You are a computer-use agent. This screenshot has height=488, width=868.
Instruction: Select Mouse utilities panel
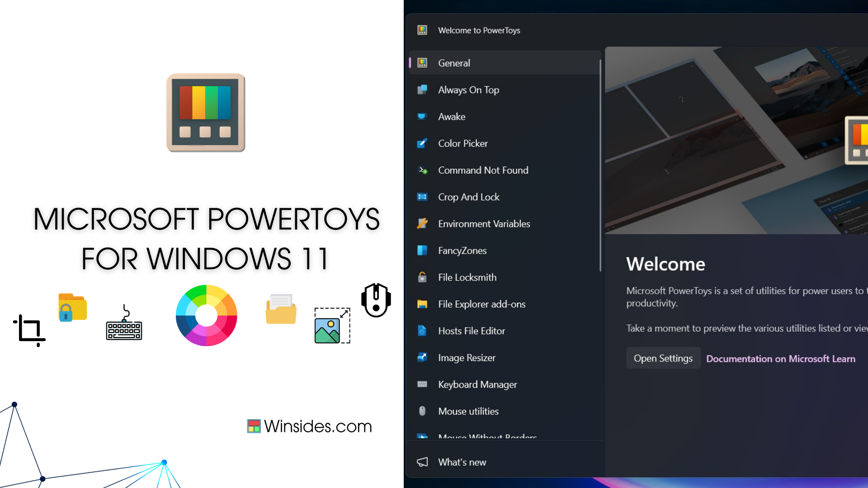(468, 411)
